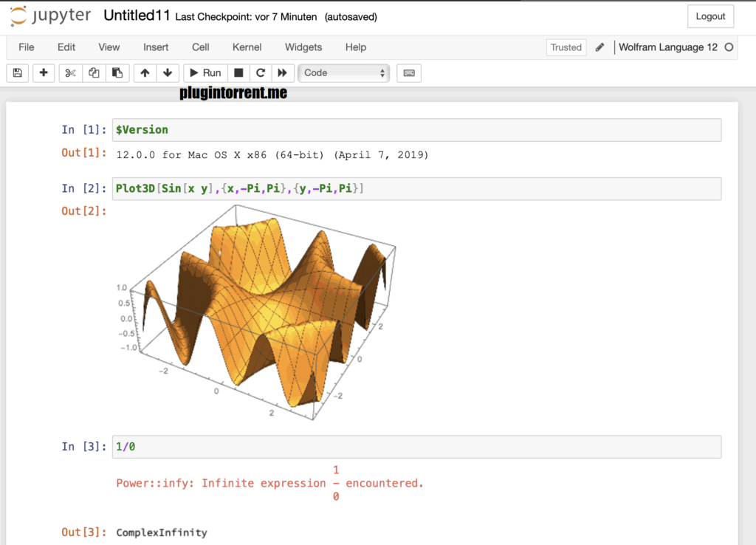This screenshot has height=545, width=756.
Task: Click the Power::infy error message
Action: point(270,483)
